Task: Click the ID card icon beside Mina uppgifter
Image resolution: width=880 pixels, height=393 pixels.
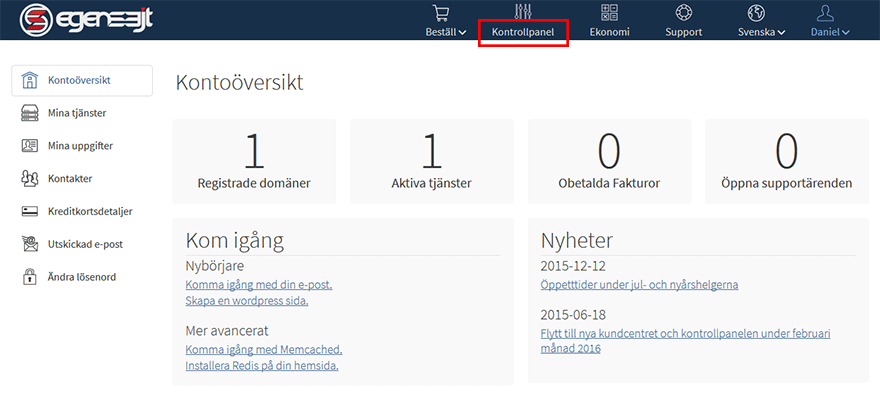Action: coord(29,146)
